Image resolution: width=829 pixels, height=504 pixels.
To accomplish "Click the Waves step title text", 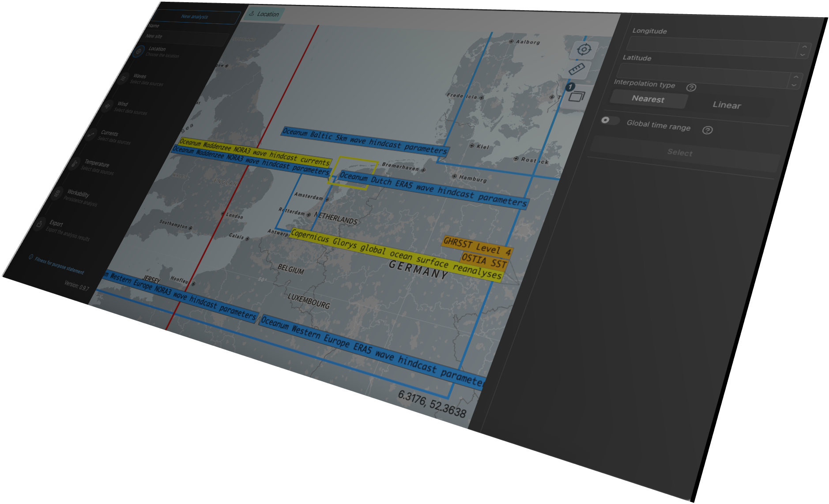I will pyautogui.click(x=139, y=76).
